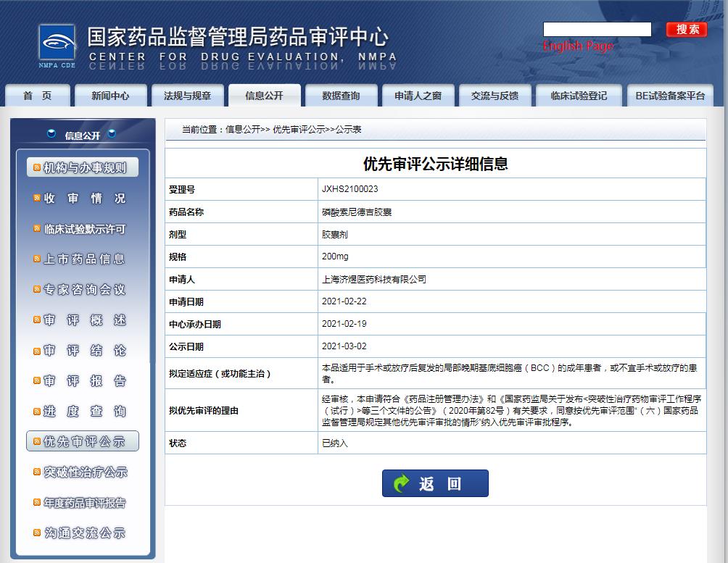Click the orange icon beside 优先审评公示
This screenshot has height=563, width=728.
pos(37,441)
